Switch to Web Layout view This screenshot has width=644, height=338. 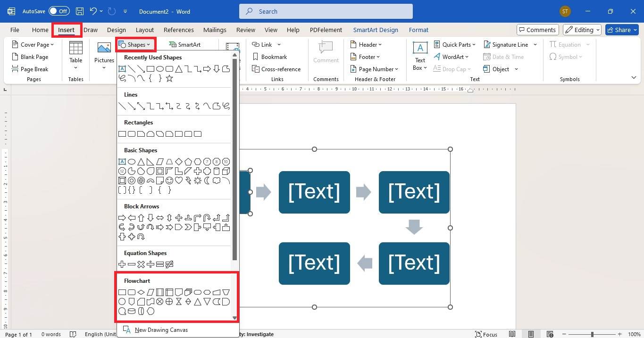(550, 334)
